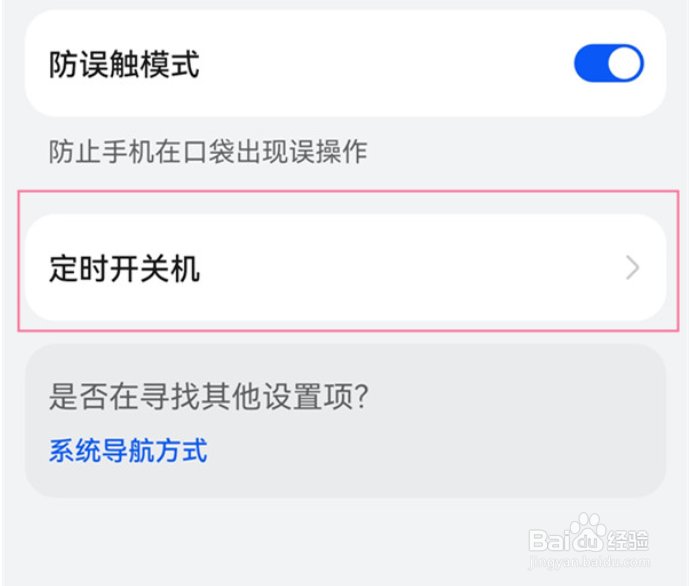Tap the blank background below the suggestion card

264,540
